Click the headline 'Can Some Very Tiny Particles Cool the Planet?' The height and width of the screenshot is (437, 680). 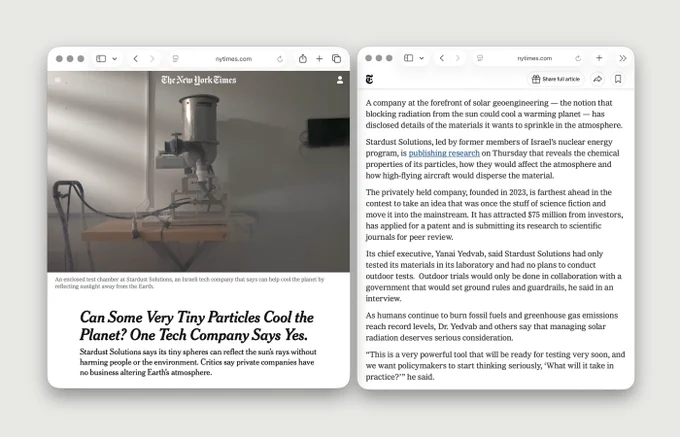coord(196,326)
